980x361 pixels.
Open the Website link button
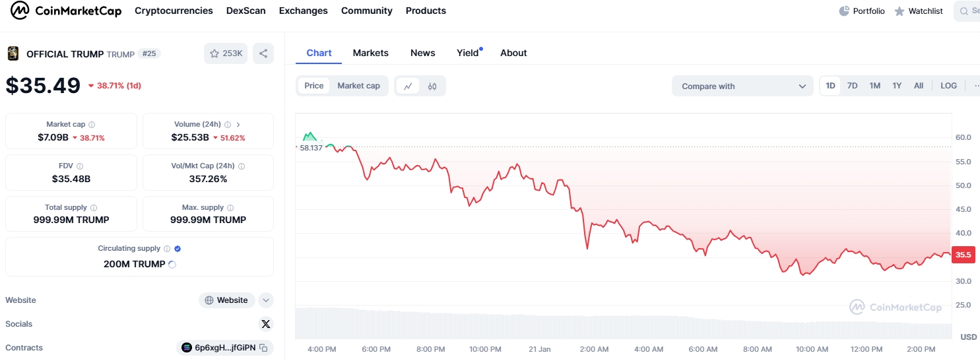click(226, 300)
